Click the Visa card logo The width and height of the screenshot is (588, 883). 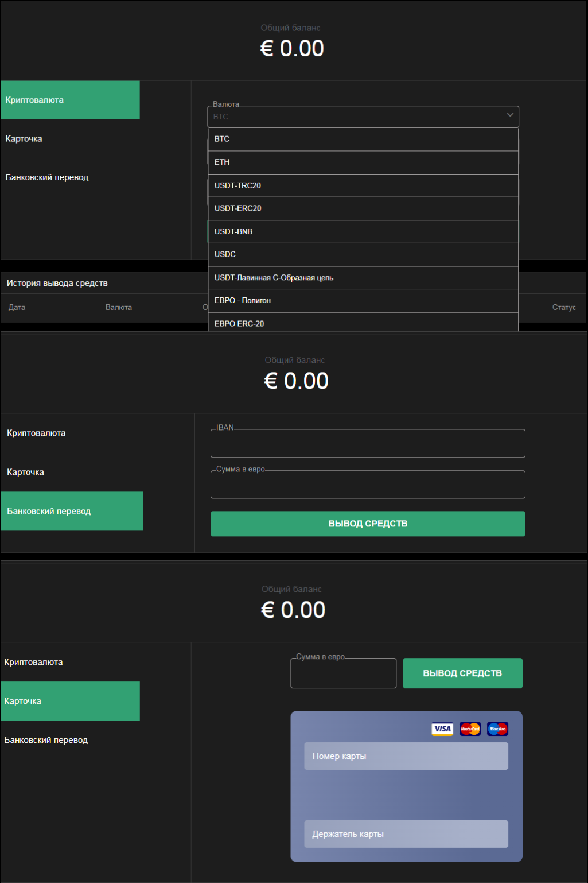(x=442, y=729)
